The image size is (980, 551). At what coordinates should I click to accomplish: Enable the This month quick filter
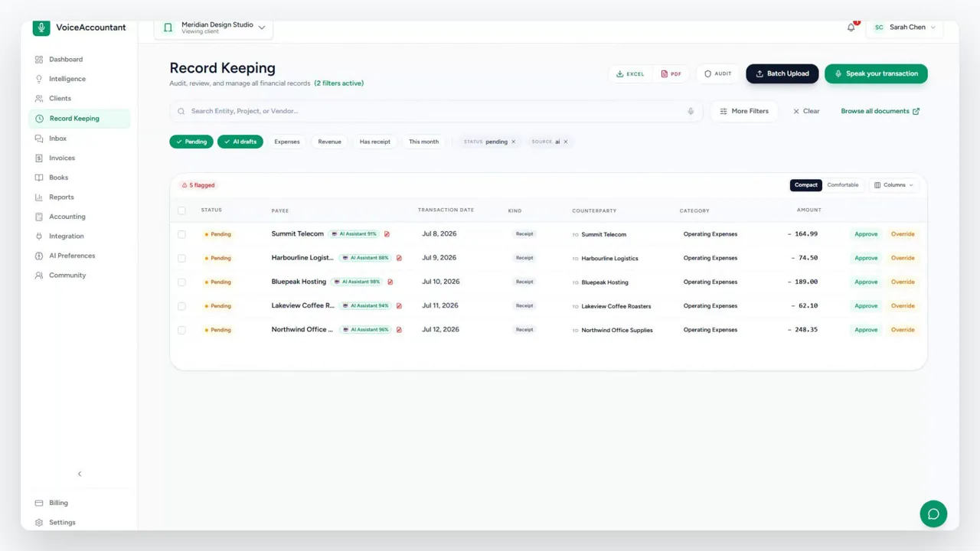[x=423, y=142]
